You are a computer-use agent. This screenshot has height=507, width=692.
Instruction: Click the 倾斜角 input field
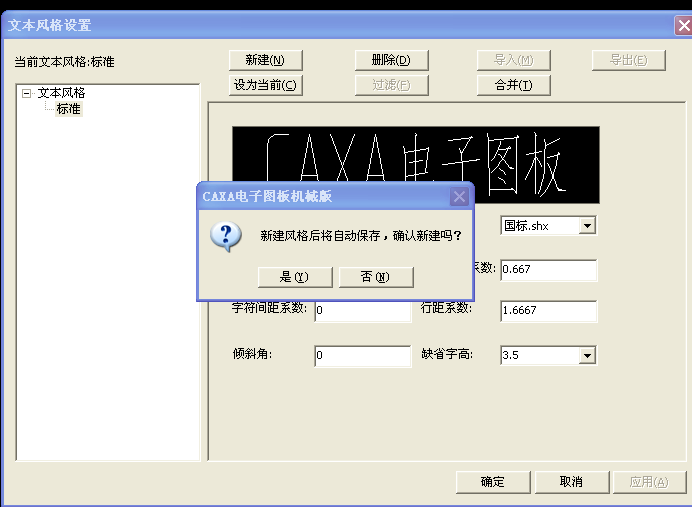point(363,356)
